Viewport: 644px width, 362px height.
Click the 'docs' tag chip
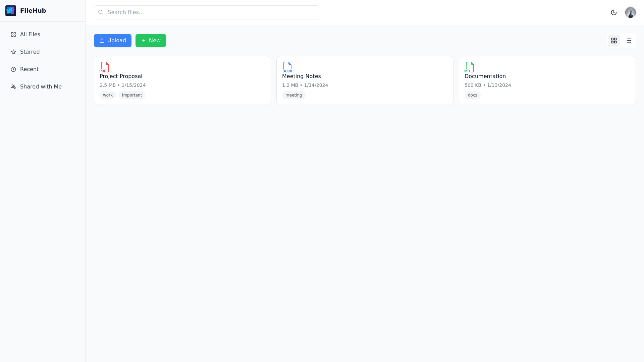(x=472, y=95)
